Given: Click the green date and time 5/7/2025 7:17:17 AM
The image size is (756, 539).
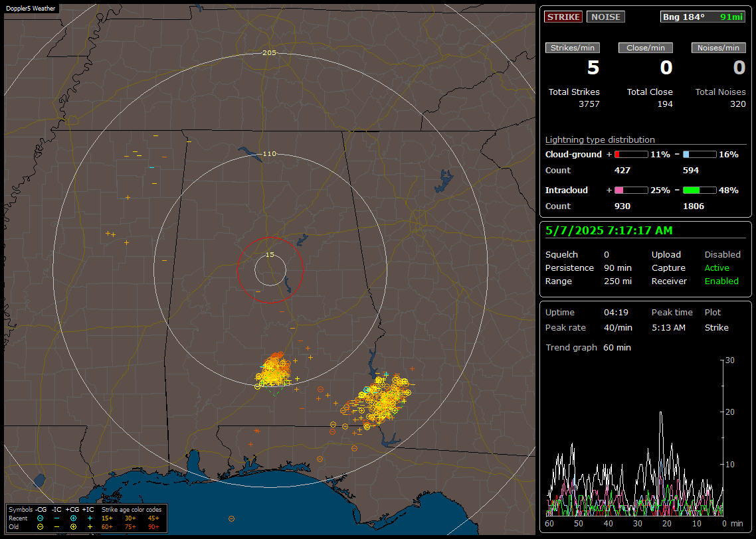Looking at the screenshot, I should click(609, 231).
